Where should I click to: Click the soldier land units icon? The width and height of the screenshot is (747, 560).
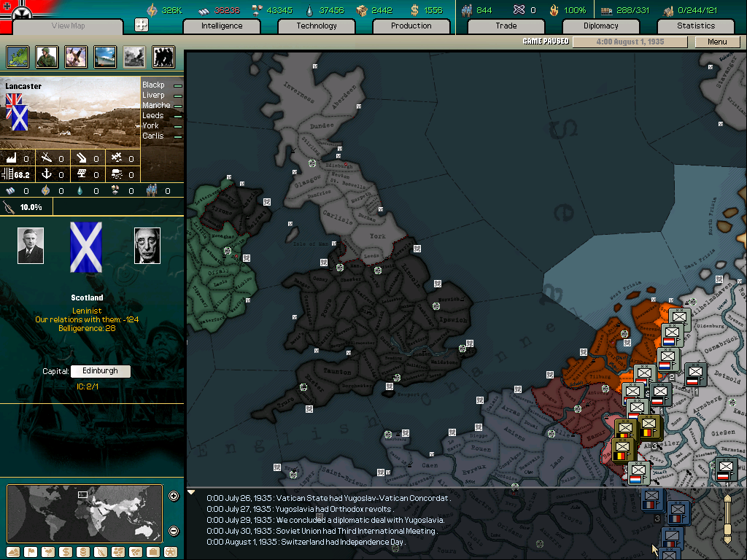(x=47, y=56)
